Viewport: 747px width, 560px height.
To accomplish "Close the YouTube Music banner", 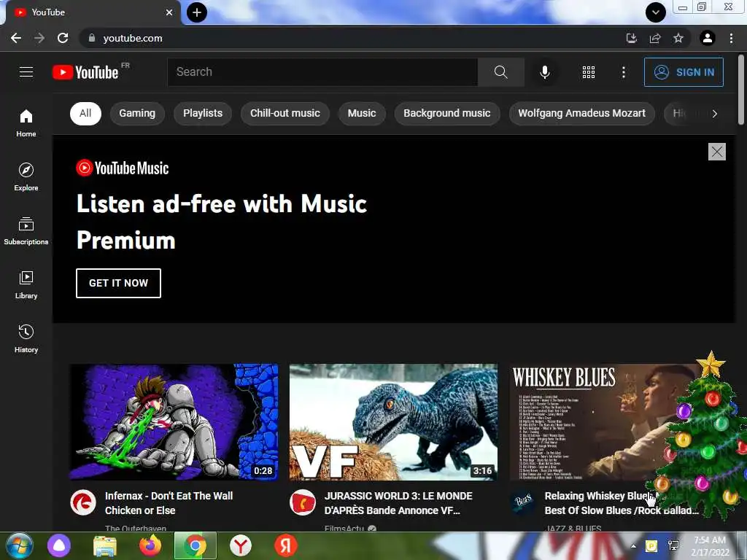I will (x=717, y=152).
